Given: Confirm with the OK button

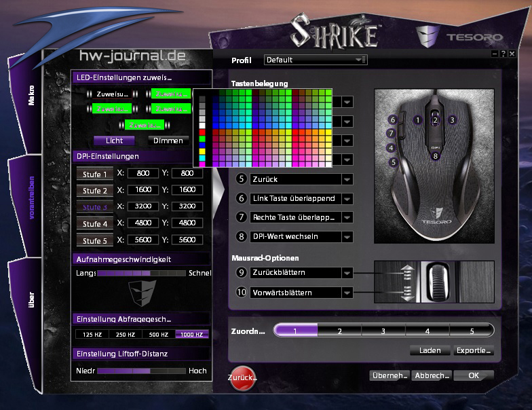Looking at the screenshot, I should tap(474, 375).
